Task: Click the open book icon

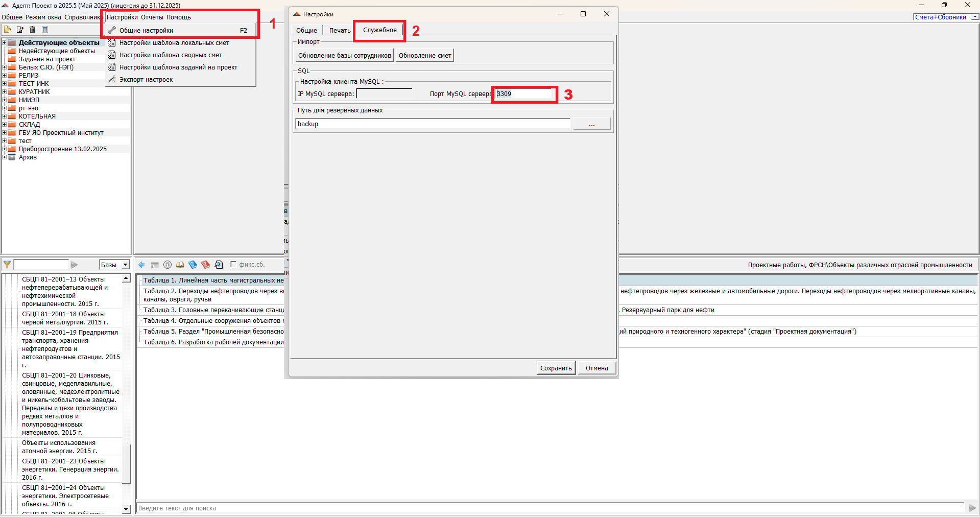Action: [x=180, y=265]
